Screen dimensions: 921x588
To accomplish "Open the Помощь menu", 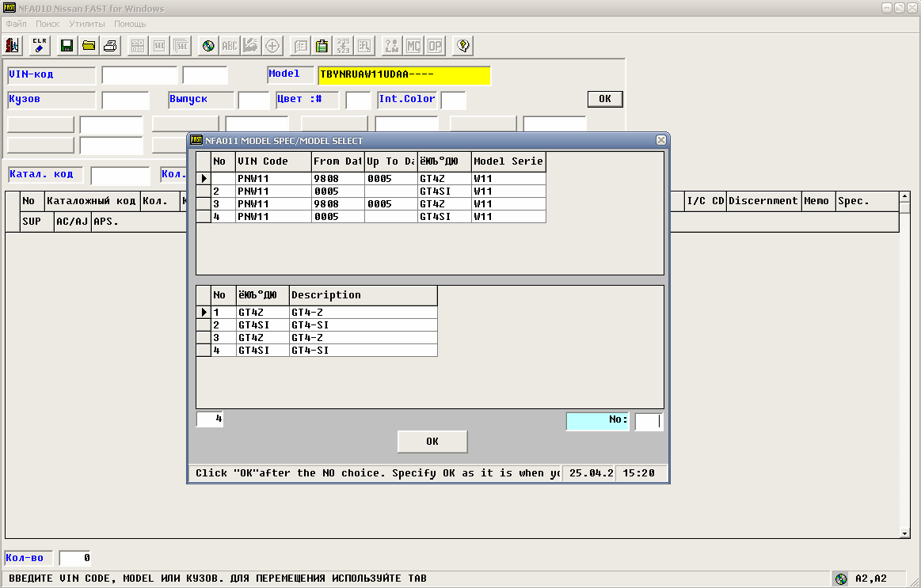I will tap(129, 24).
